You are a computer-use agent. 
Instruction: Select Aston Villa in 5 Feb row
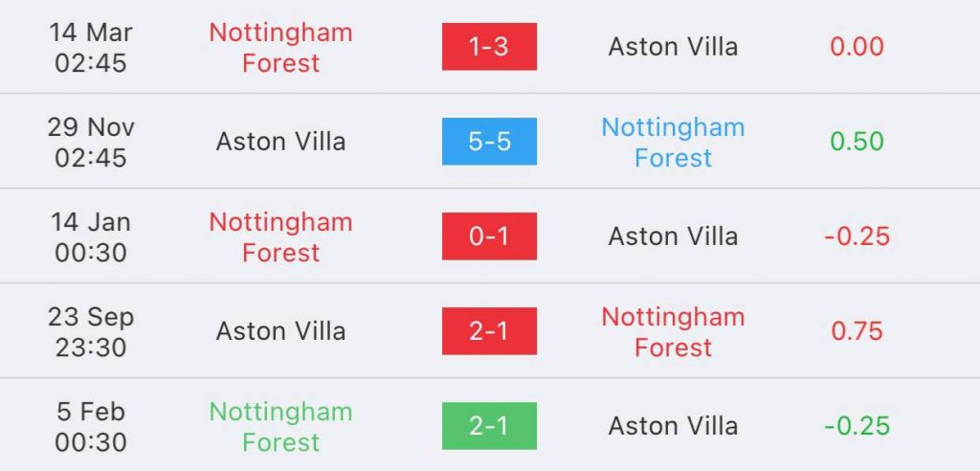[x=673, y=426]
